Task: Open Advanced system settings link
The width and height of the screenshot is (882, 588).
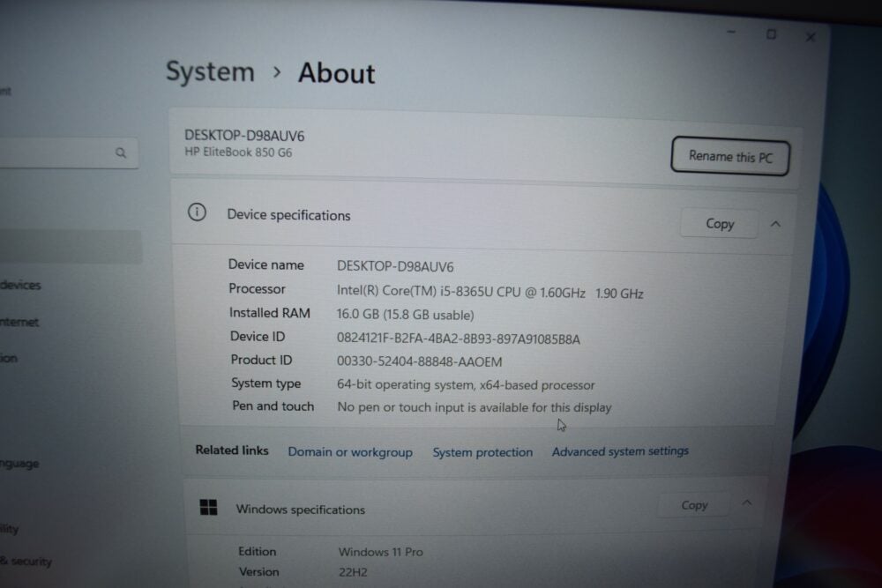Action: pos(620,450)
